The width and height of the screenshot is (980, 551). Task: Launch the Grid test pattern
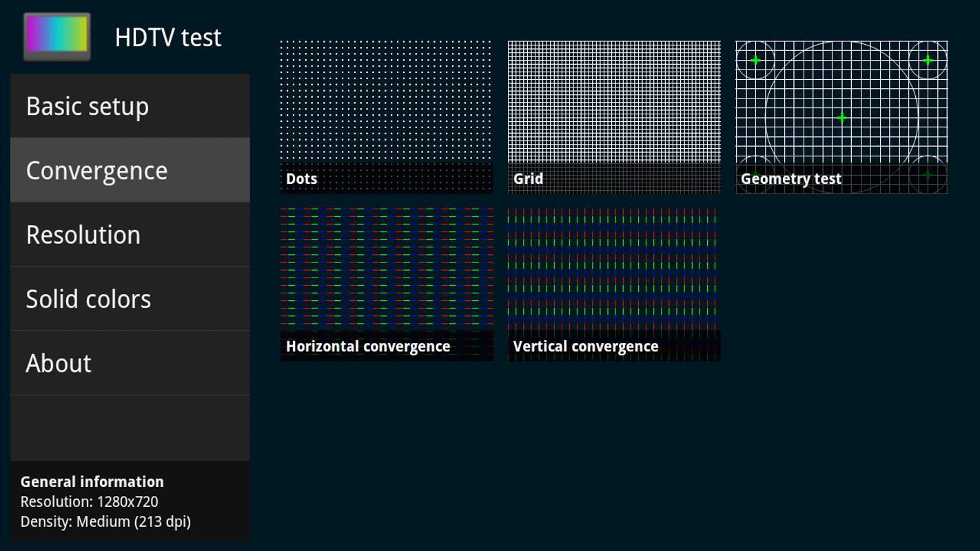pos(614,117)
